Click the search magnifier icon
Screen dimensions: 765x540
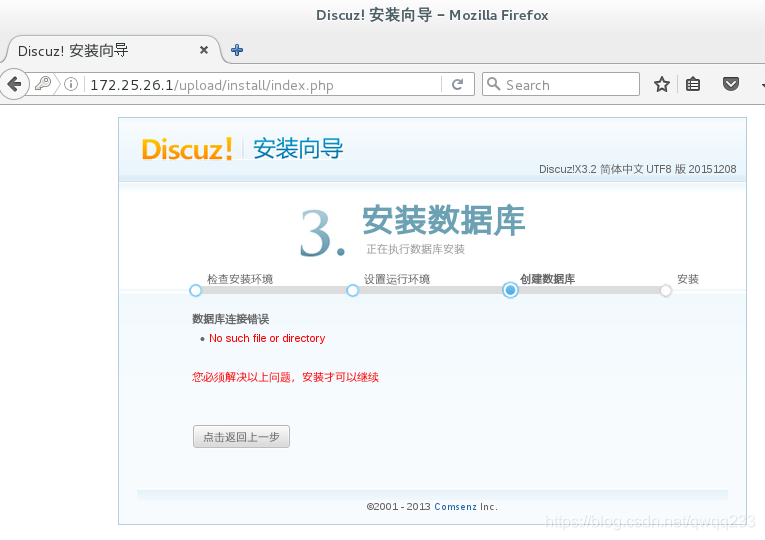coord(493,84)
